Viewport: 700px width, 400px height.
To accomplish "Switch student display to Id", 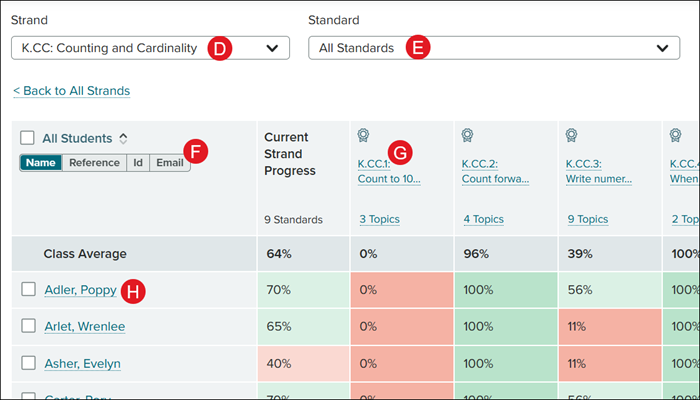I will pos(138,163).
